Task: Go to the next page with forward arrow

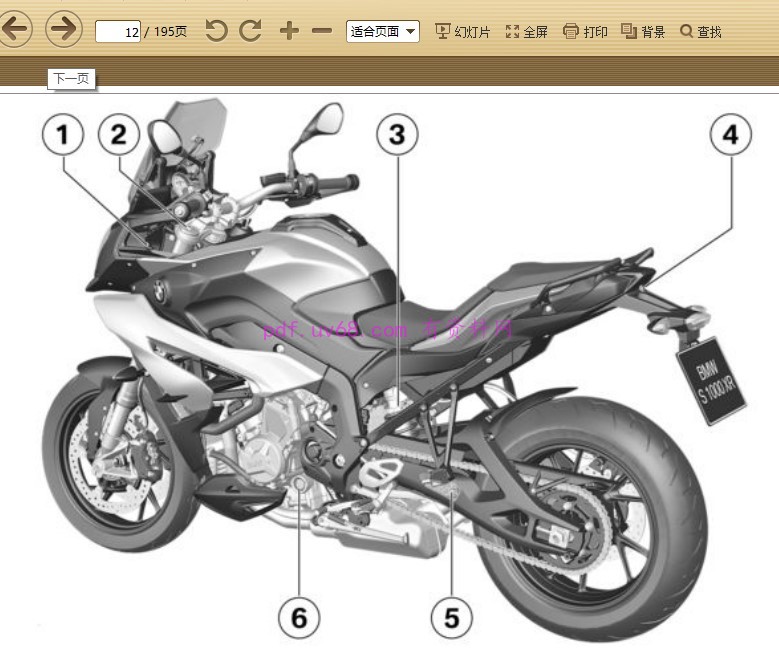Action: (64, 28)
